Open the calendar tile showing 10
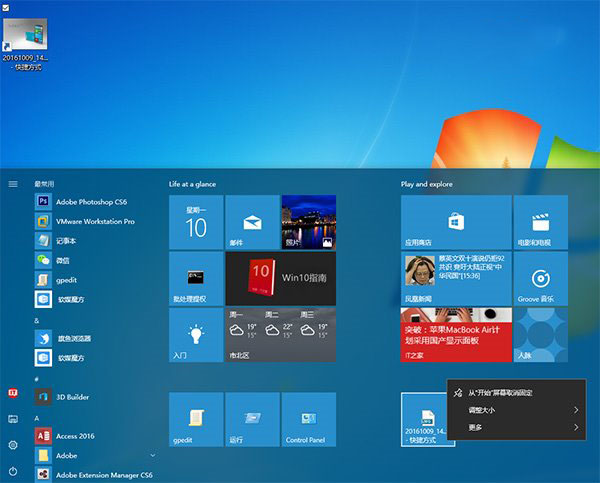The width and height of the screenshot is (600, 483). [x=196, y=222]
